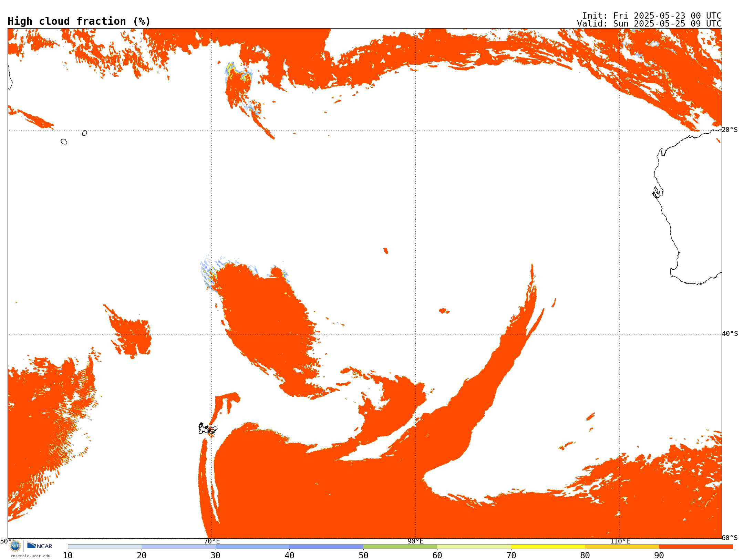The image size is (744, 560).
Task: Click the 60°S latitude label
Action: pos(730,538)
